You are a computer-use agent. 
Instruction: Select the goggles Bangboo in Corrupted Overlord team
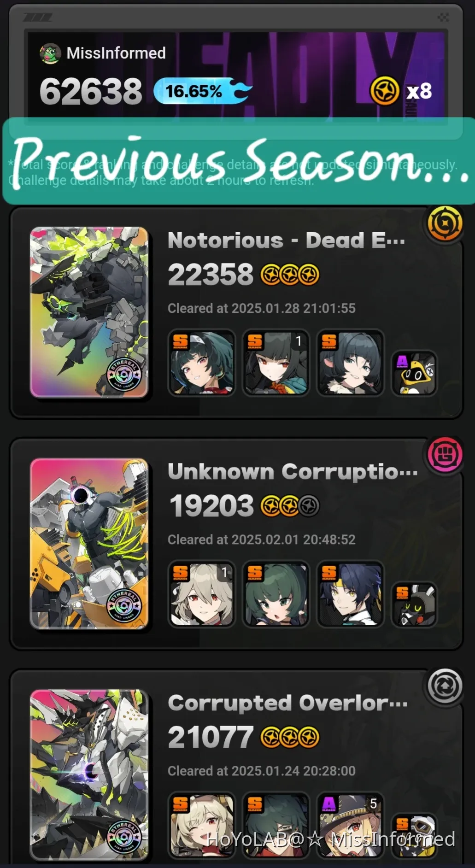click(414, 836)
